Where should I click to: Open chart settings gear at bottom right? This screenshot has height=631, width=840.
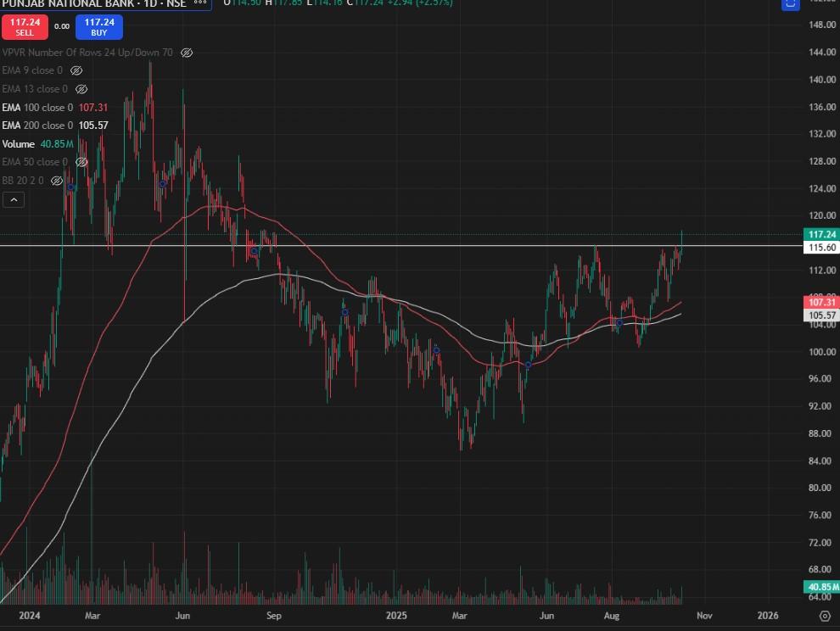tap(825, 616)
